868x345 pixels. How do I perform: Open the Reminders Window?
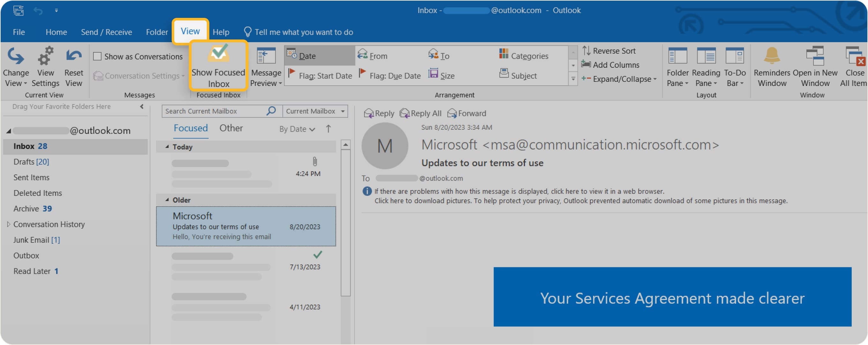[772, 66]
